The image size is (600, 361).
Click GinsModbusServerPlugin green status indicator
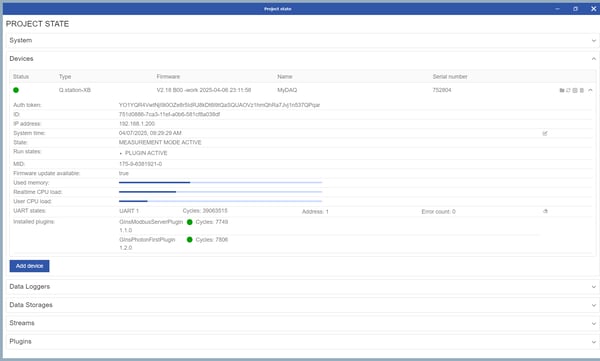click(x=189, y=222)
